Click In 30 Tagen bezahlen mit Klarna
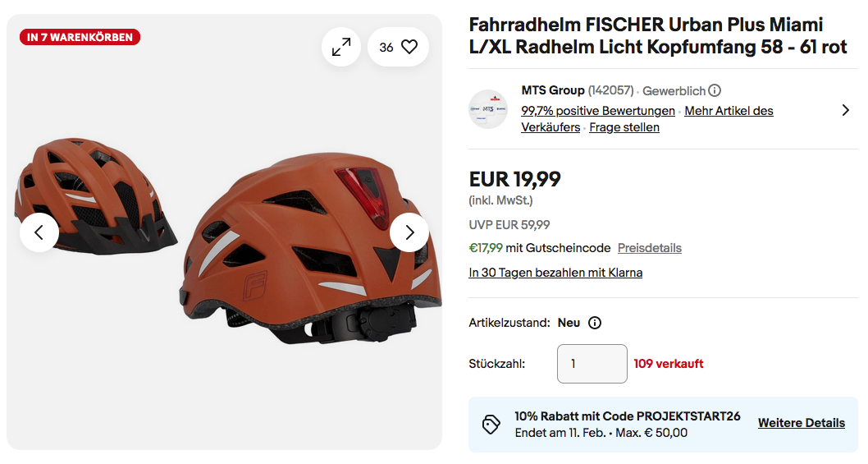Image resolution: width=868 pixels, height=464 pixels. coord(555,273)
